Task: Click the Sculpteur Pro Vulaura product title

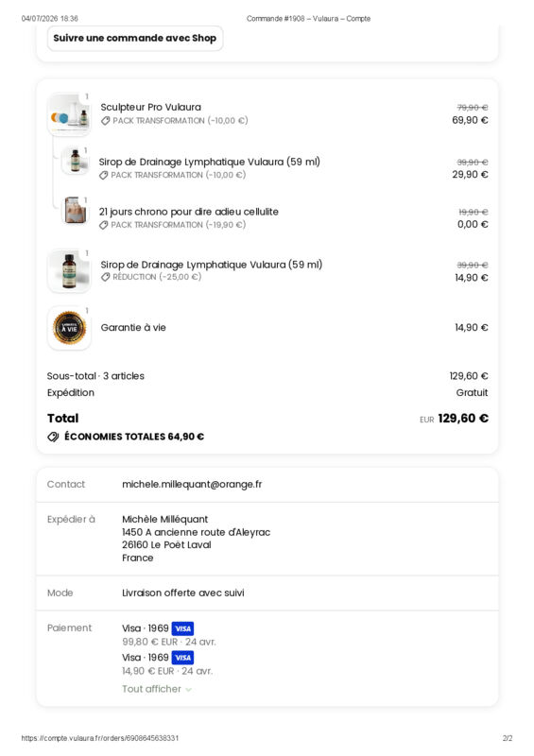Action: [150, 107]
